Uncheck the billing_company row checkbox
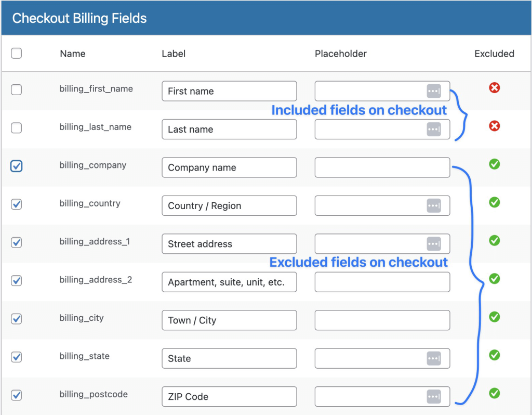 [16, 166]
